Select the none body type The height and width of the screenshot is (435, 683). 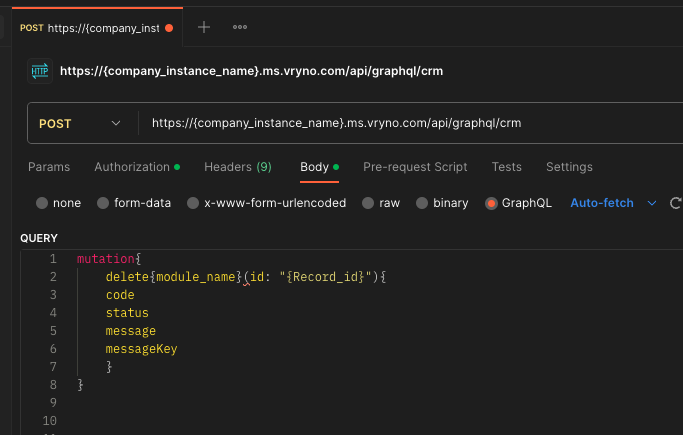(x=42, y=203)
